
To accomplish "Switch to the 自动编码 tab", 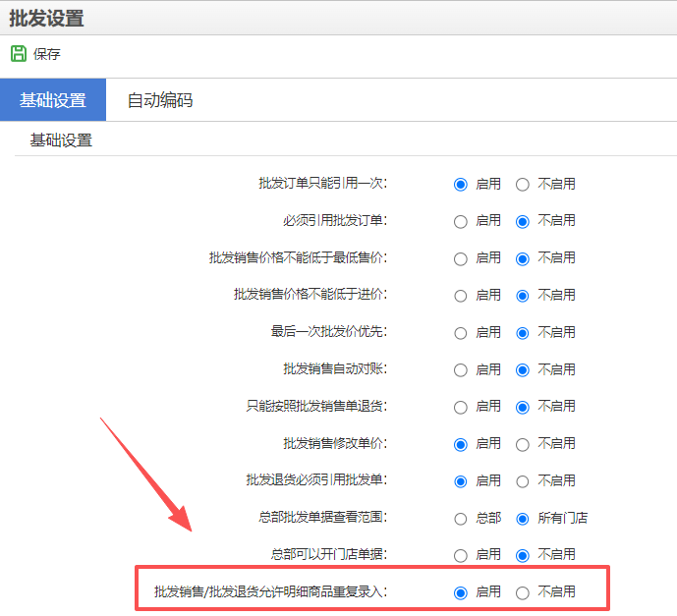I will 159,100.
